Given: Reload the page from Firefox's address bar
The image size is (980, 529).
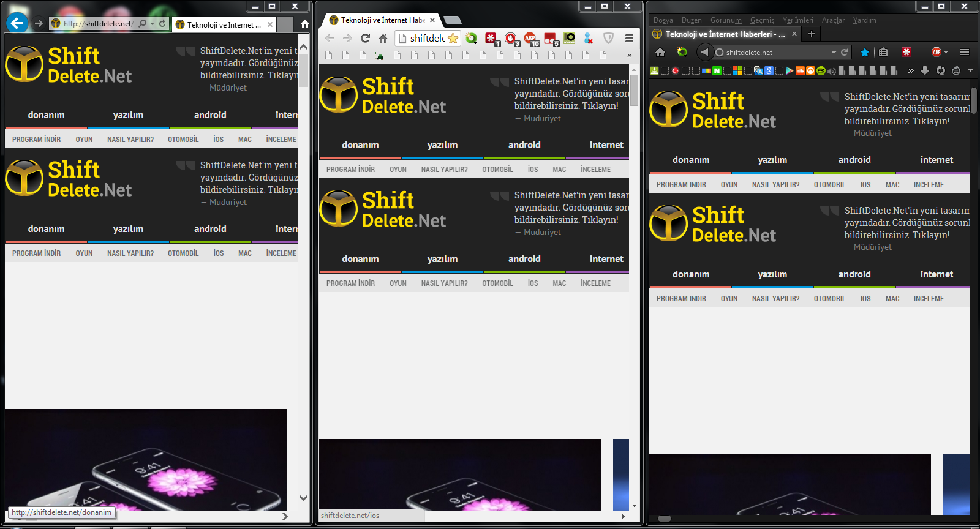Looking at the screenshot, I should 844,52.
